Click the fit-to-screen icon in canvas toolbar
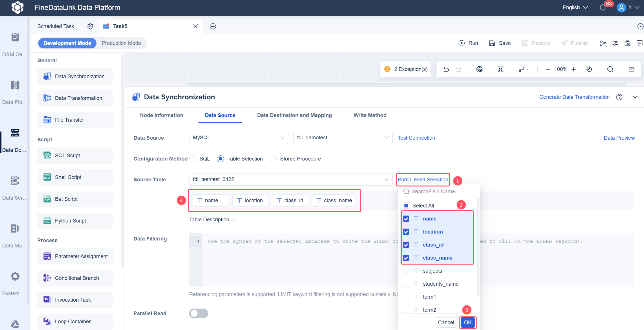This screenshot has height=330, width=644. 501,69
